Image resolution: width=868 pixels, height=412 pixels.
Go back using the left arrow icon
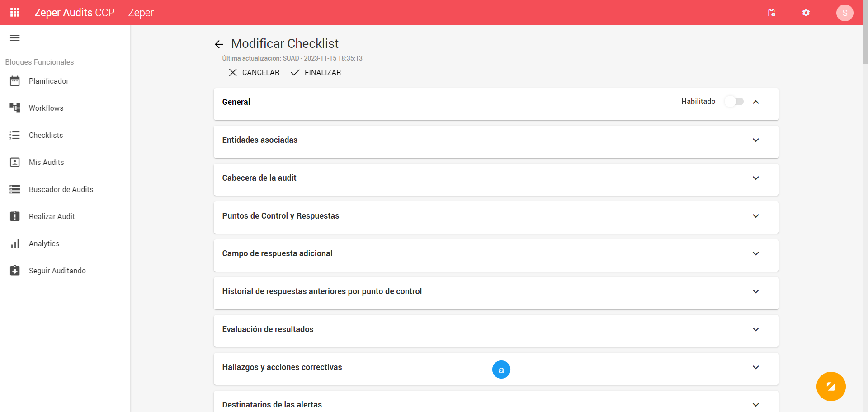point(219,44)
